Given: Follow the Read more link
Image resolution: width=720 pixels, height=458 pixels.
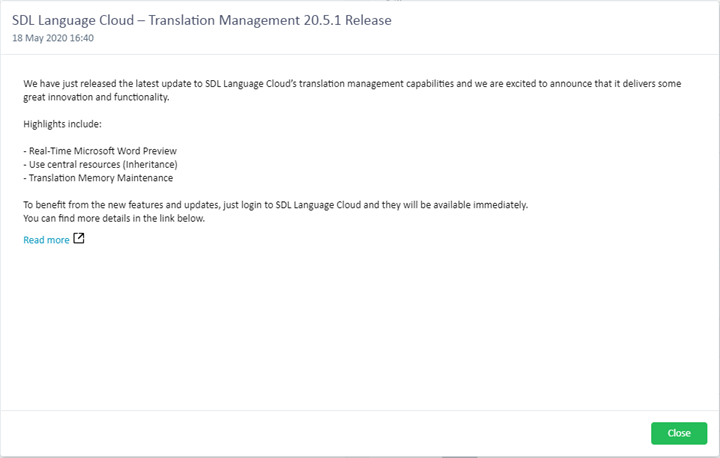Looking at the screenshot, I should 46,240.
